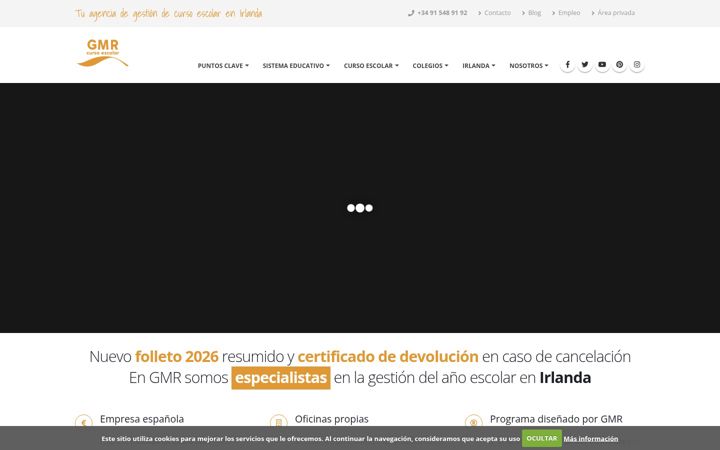Image resolution: width=720 pixels, height=450 pixels.
Task: Click the GMR curso escolar logo
Action: coord(102,53)
